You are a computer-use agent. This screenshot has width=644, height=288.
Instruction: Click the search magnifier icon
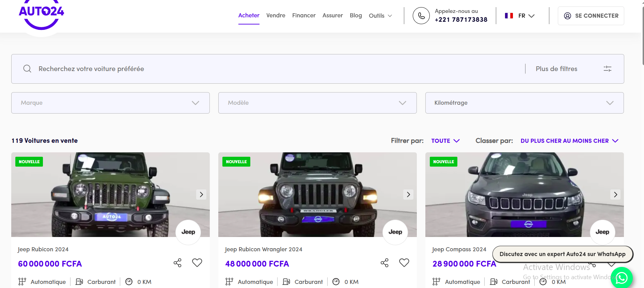point(27,69)
